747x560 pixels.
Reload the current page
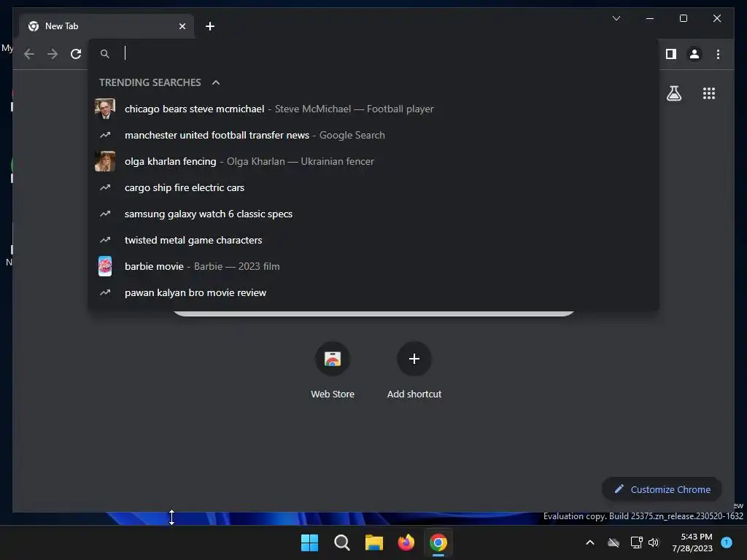[76, 54]
